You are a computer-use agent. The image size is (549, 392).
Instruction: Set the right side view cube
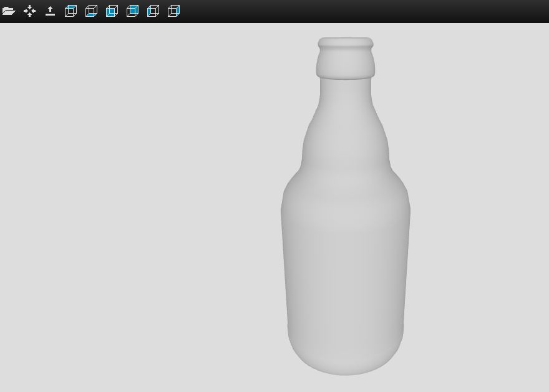pyautogui.click(x=173, y=11)
